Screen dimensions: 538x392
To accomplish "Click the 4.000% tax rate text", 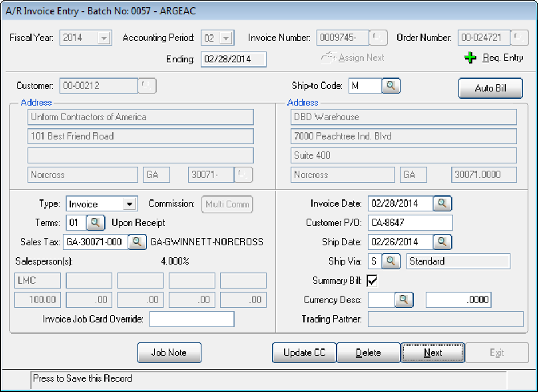I will (x=175, y=261).
